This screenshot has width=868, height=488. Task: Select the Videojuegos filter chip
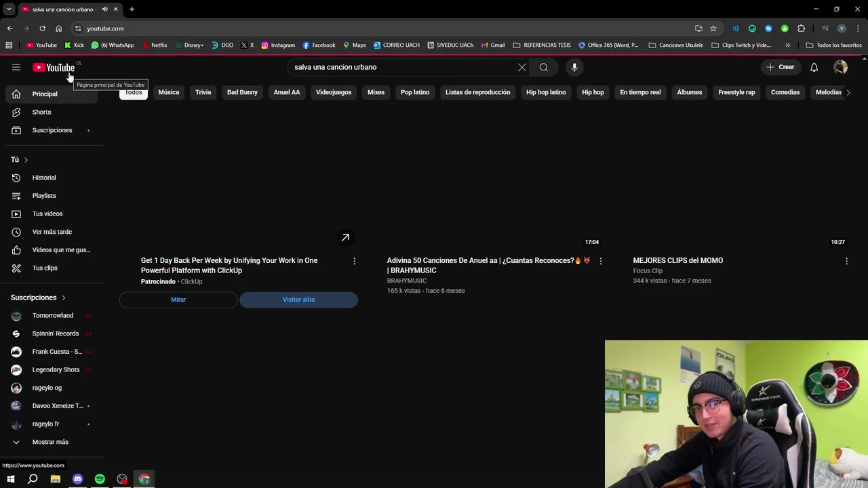click(334, 92)
